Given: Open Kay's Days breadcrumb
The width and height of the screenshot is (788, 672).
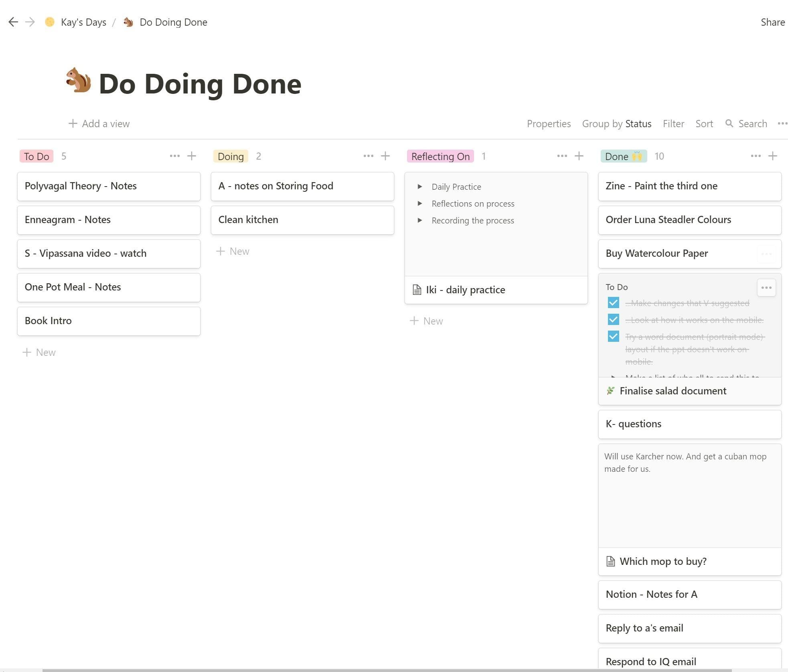Looking at the screenshot, I should pos(83,22).
